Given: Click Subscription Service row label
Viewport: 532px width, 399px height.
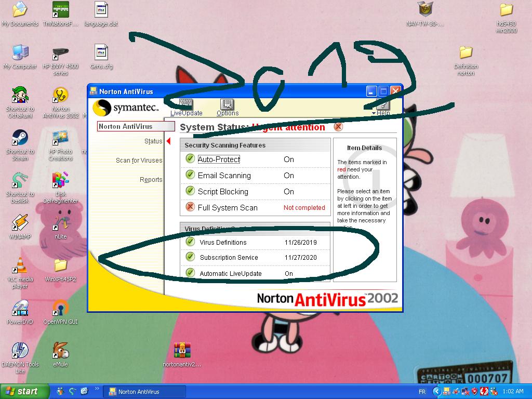Looking at the screenshot, I should (x=229, y=258).
